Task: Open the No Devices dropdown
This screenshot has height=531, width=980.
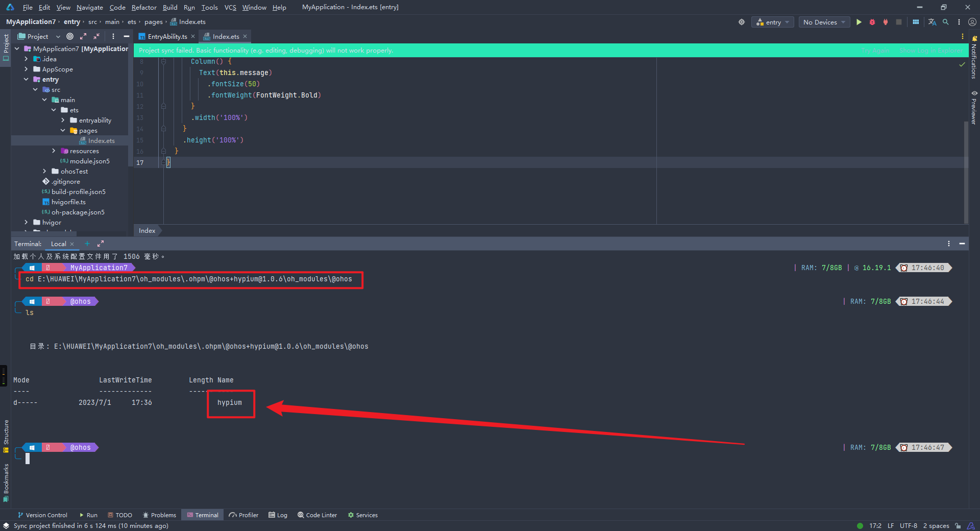Action: (823, 22)
